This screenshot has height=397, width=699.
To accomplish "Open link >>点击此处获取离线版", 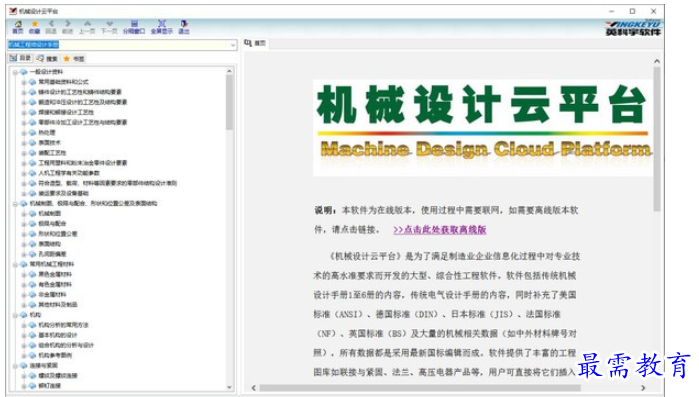I will (x=440, y=229).
